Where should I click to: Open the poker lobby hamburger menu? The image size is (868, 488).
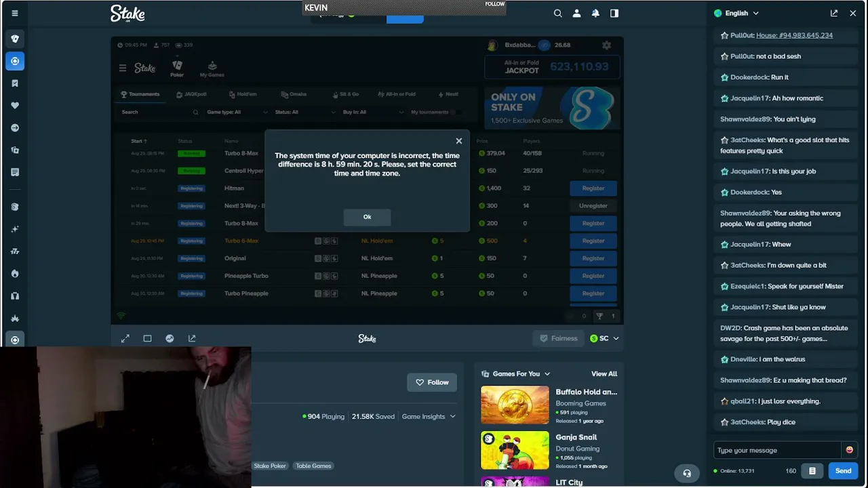pos(123,68)
